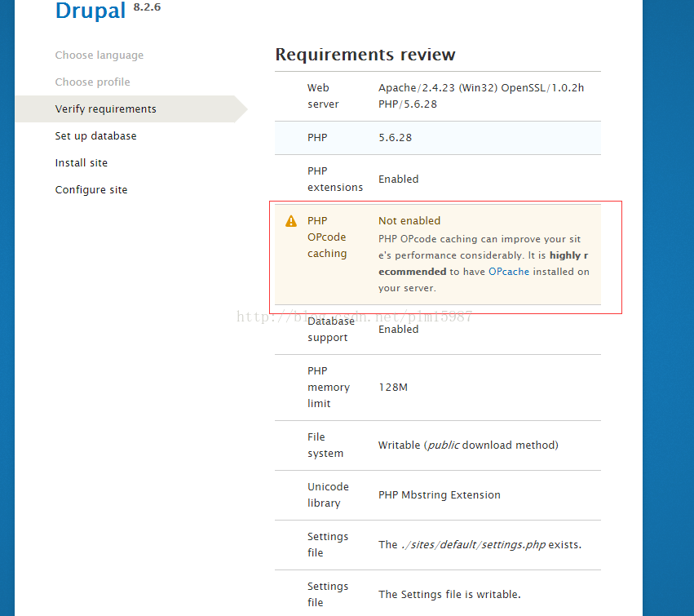The image size is (694, 616).
Task: Click the File system label
Action: (x=325, y=445)
